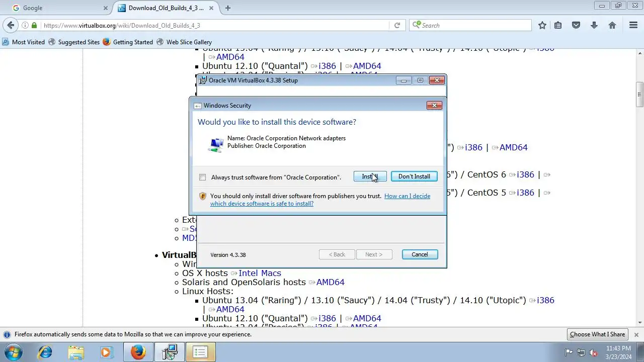Click 'Version 4.3.38' label in setup window
This screenshot has width=644, height=362.
pos(228,255)
